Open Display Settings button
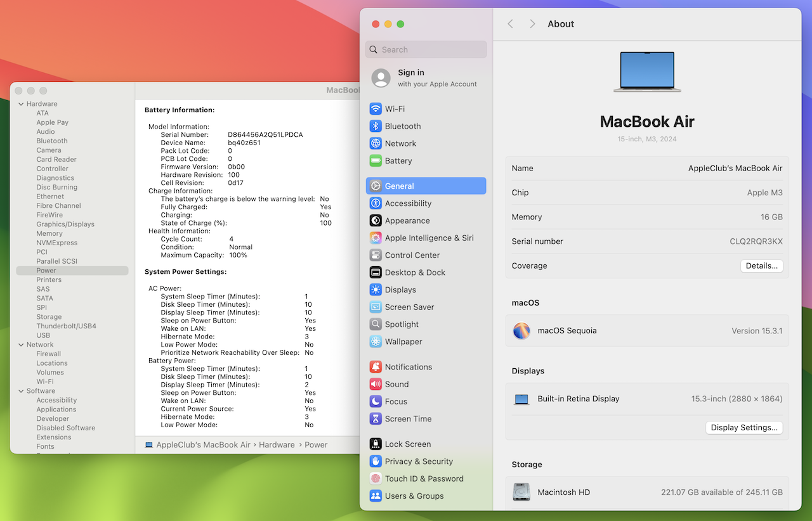The image size is (812, 521). [x=744, y=427]
